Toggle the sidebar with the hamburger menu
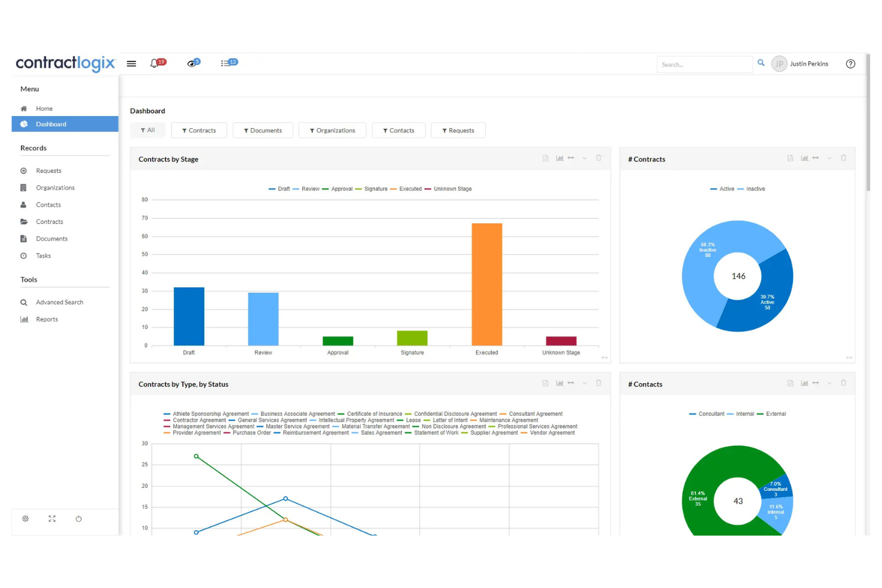The image size is (882, 588). tap(131, 63)
